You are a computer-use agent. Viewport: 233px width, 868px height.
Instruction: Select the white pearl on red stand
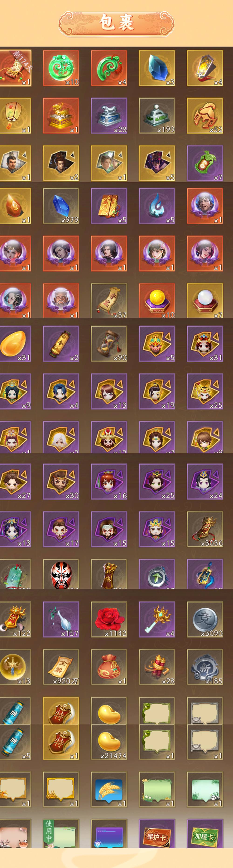[205, 301]
